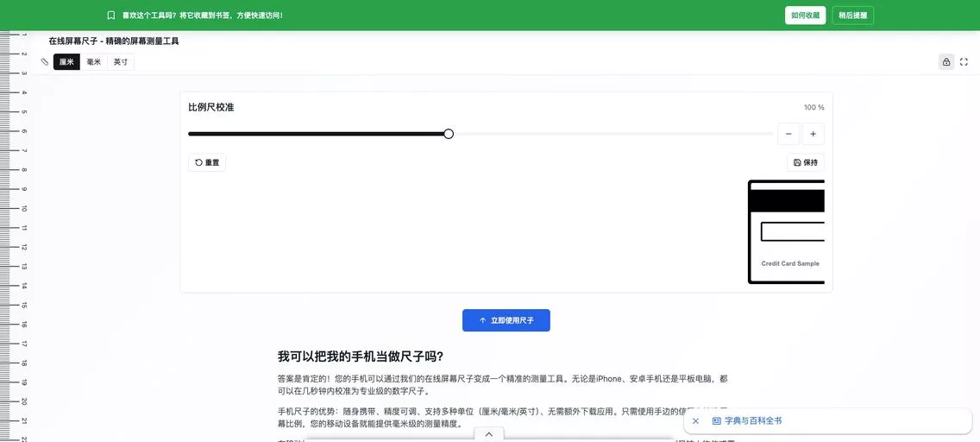Image resolution: width=980 pixels, height=442 pixels.
Task: Switch to the 英寸 unit tab
Action: pos(121,62)
